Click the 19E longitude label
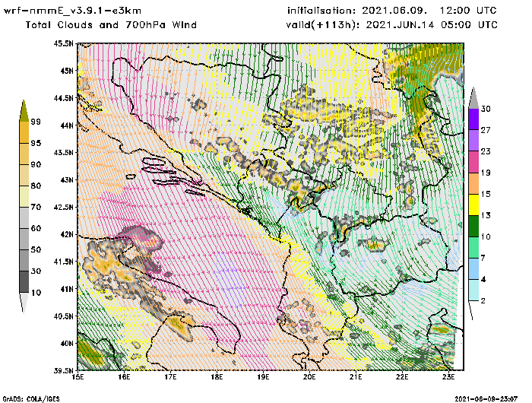Image resolution: width=532 pixels, height=403 pixels. 263,377
